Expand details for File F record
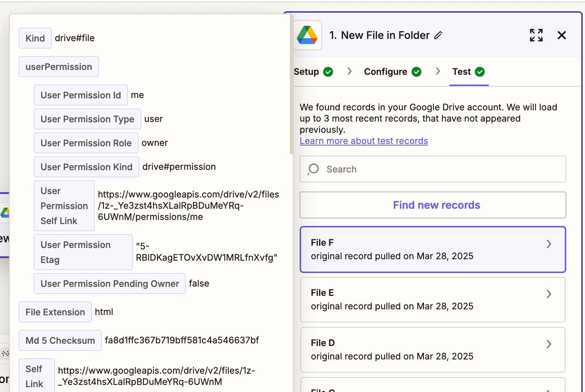The height and width of the screenshot is (392, 585). [549, 244]
